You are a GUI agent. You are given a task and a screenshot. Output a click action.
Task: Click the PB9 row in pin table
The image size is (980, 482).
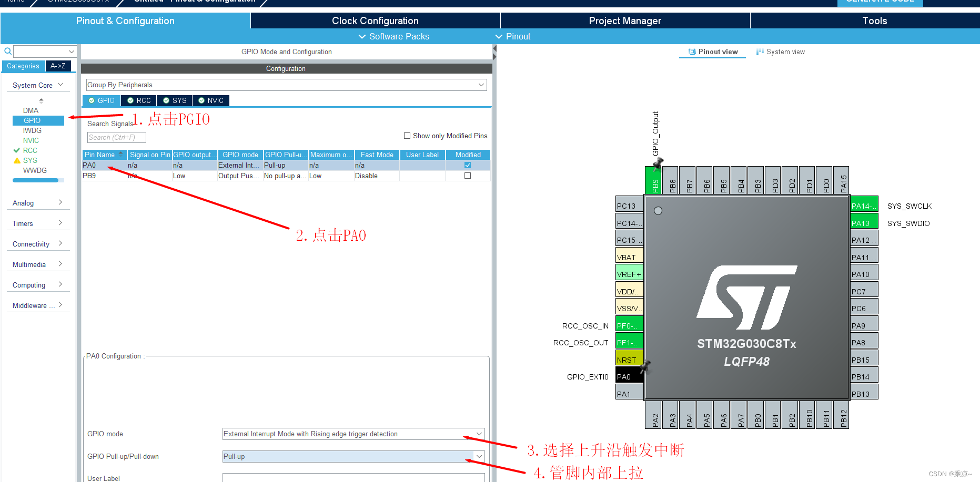coord(286,176)
